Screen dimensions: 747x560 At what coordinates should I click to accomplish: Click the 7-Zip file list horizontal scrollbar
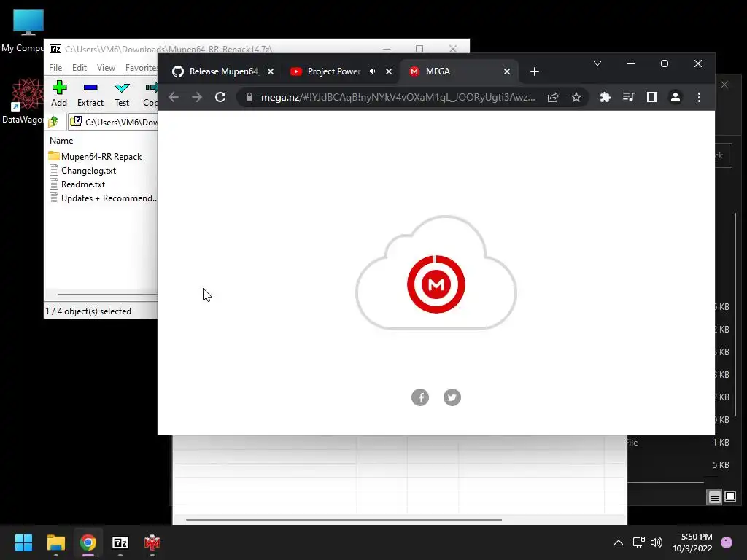[107, 295]
